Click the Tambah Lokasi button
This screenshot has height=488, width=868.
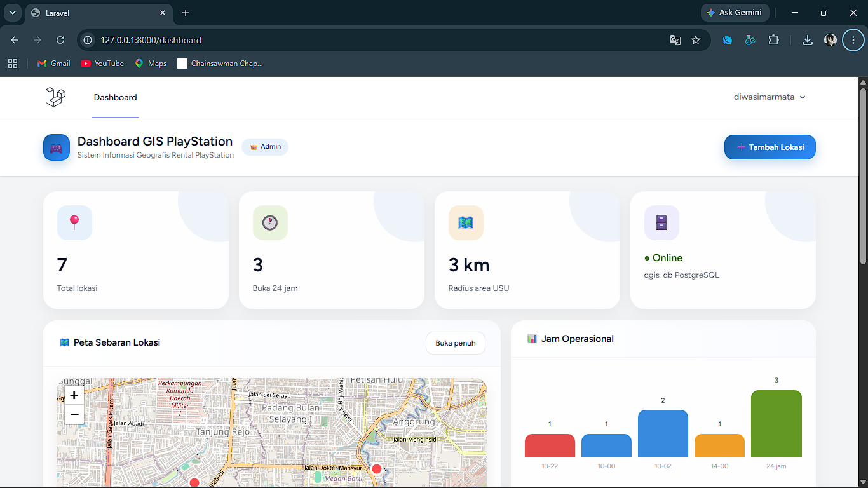(x=770, y=147)
